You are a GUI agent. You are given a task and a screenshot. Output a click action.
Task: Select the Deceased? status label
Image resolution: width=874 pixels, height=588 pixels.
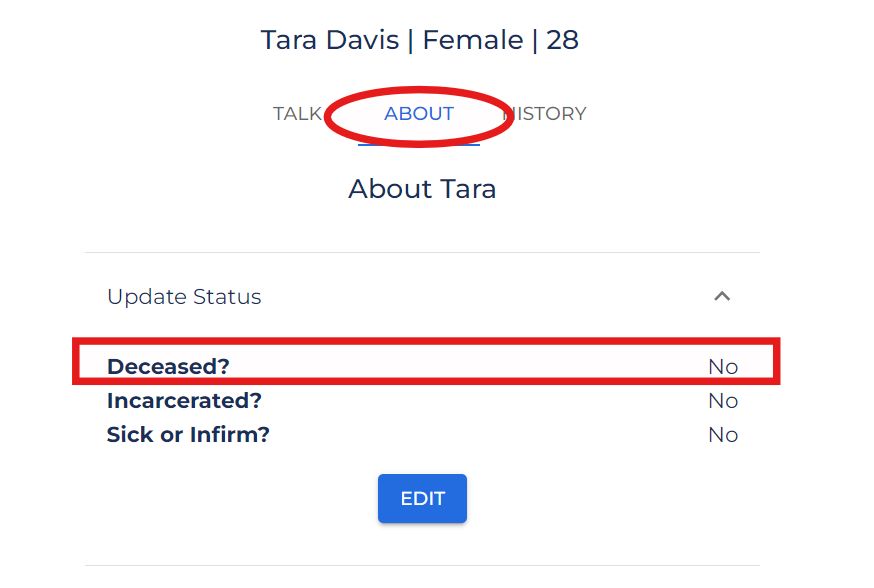click(168, 367)
